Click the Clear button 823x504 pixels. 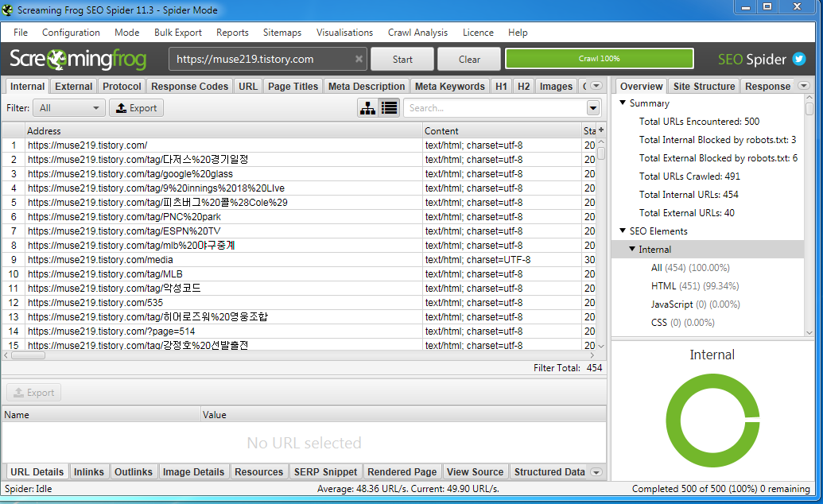pyautogui.click(x=469, y=60)
